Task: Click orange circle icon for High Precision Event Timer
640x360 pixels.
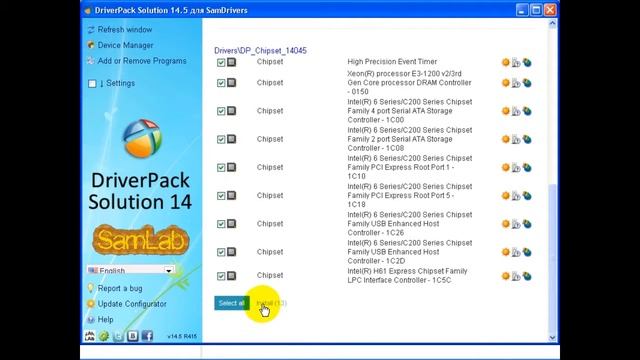Action: (505, 62)
